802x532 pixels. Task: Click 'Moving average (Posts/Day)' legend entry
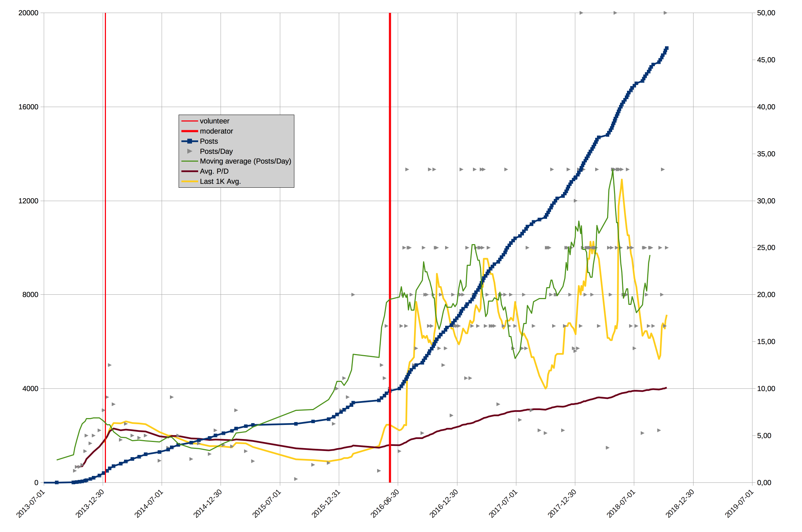click(x=246, y=161)
